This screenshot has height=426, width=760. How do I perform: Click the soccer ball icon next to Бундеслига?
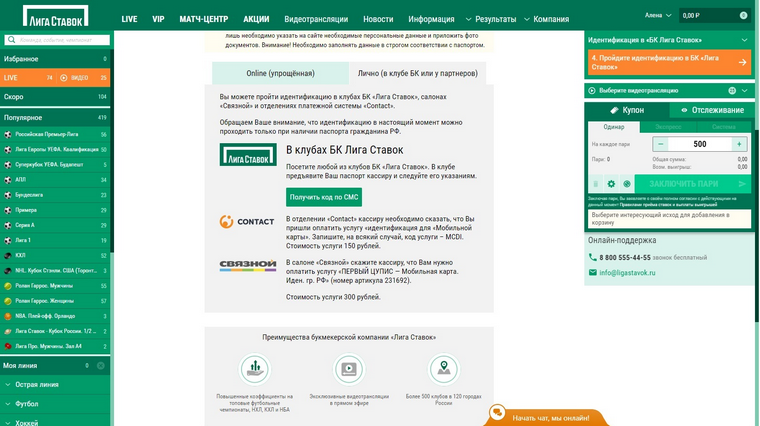click(x=8, y=195)
